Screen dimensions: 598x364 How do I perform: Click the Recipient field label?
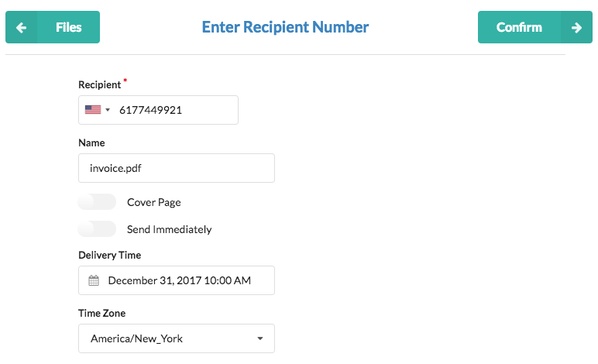click(x=100, y=84)
